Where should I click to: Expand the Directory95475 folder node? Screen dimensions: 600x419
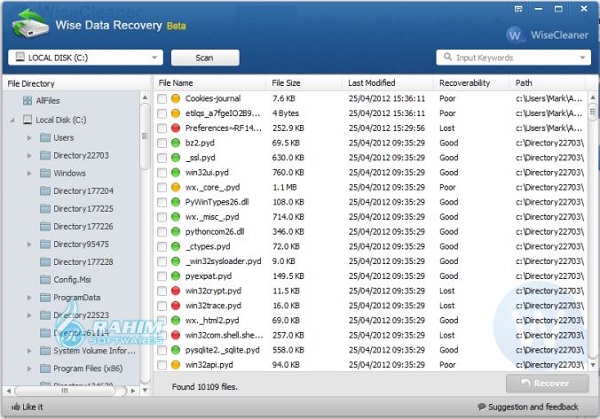(x=29, y=244)
